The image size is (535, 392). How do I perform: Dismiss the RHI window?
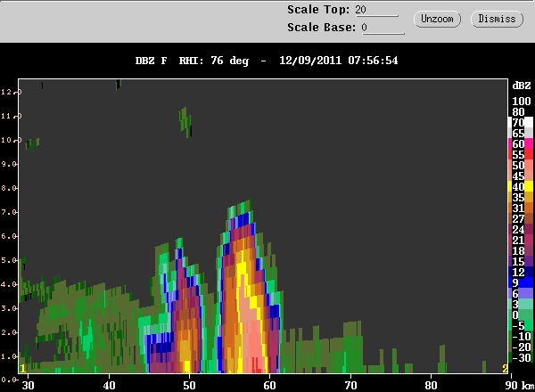497,19
